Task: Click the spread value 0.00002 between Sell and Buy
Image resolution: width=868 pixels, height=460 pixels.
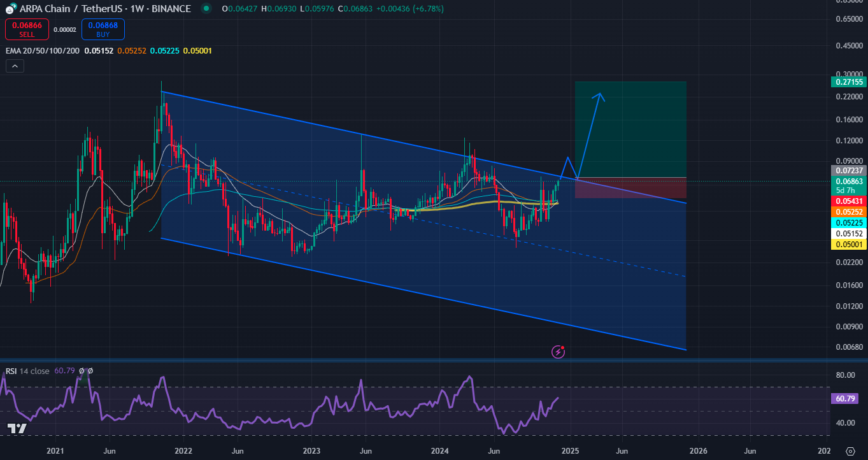Action: point(65,29)
